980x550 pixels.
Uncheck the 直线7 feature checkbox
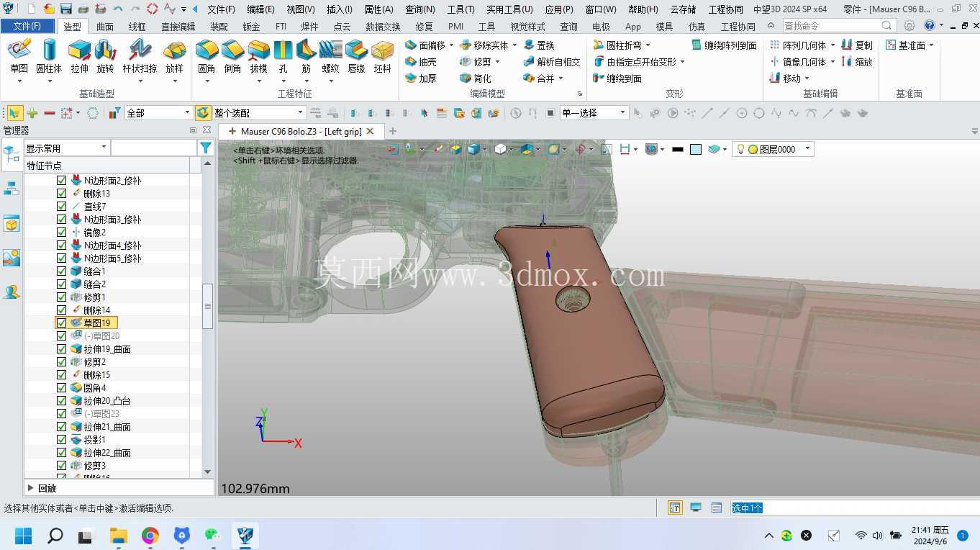pos(61,207)
